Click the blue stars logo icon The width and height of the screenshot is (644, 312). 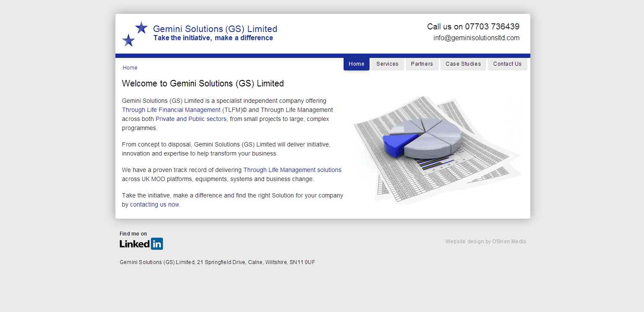(135, 34)
